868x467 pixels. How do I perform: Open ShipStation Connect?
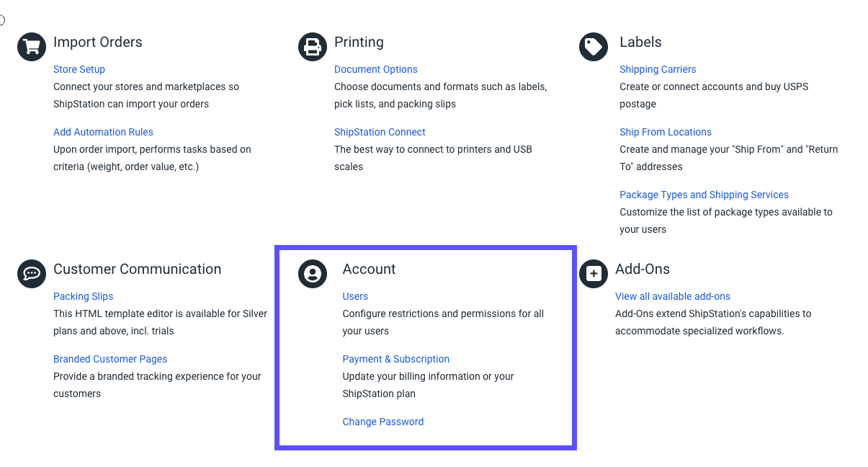(380, 132)
